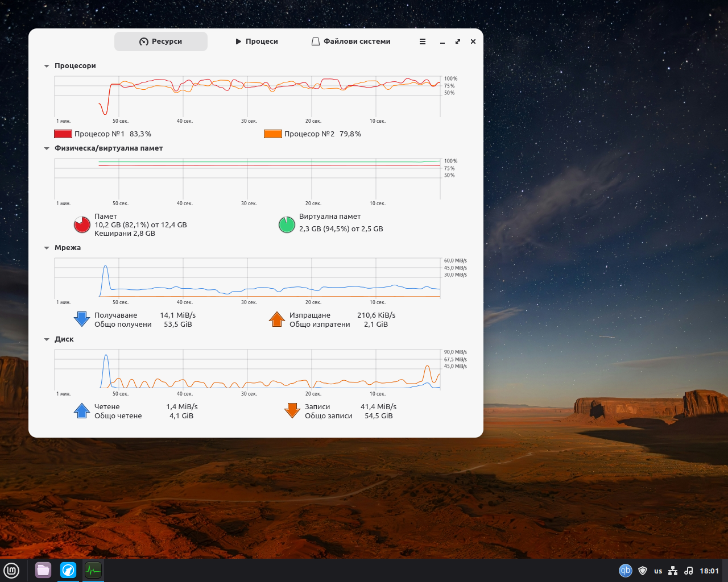Click the Диск heading text
728x582 pixels.
point(64,339)
